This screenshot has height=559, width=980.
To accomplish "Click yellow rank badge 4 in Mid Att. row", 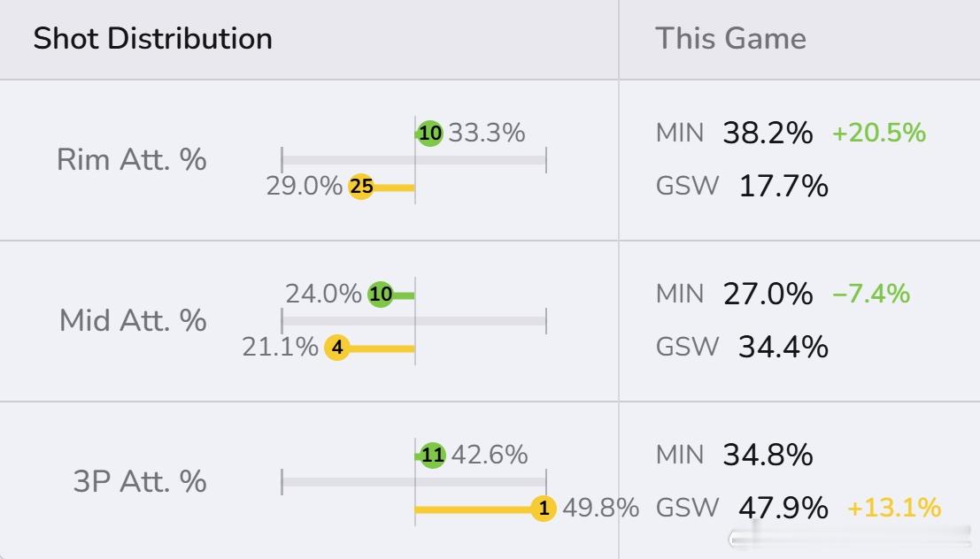I will (x=337, y=348).
